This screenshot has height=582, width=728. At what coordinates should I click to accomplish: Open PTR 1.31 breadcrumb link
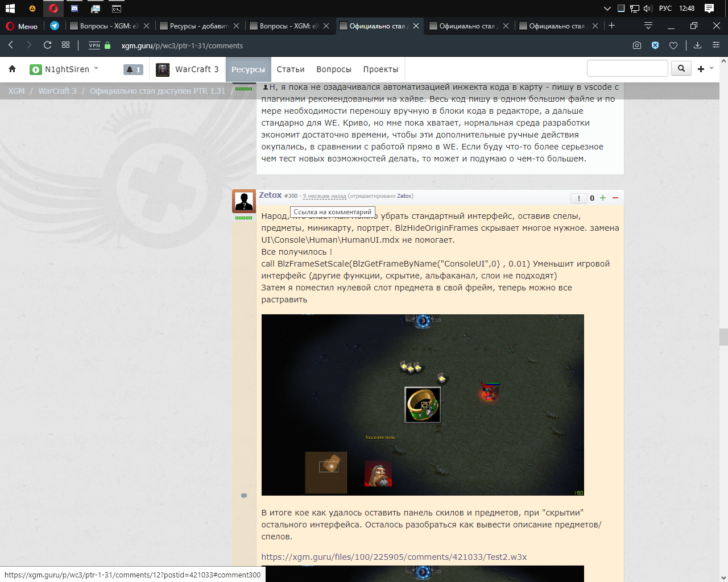click(x=158, y=91)
